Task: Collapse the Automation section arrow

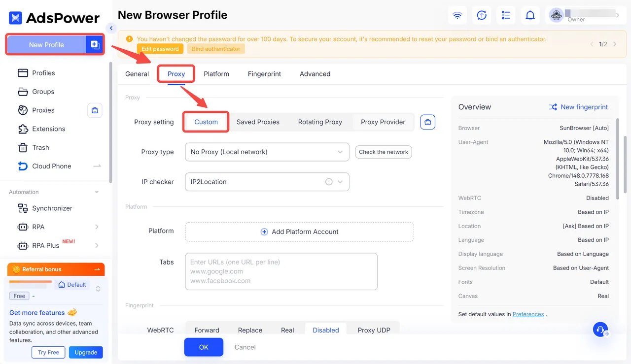Action: [x=97, y=192]
